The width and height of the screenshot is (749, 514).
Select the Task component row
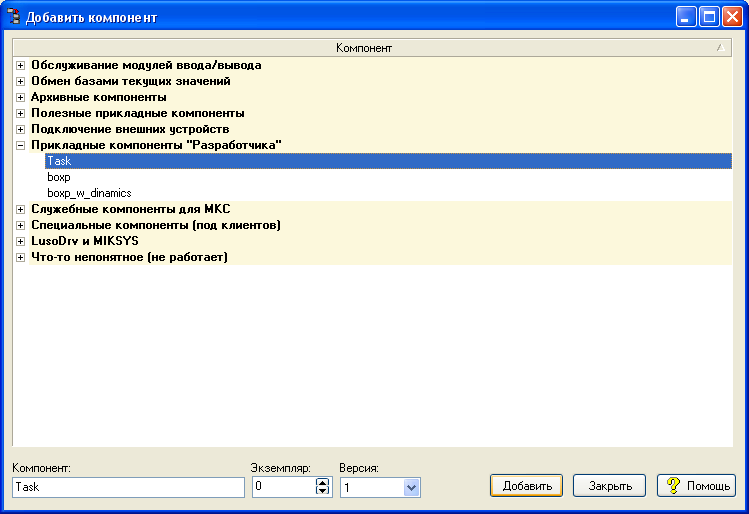388,161
